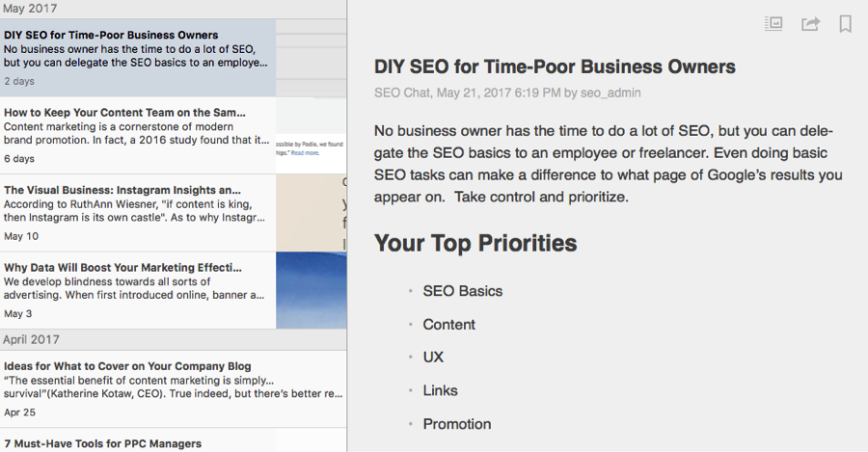This screenshot has width=868, height=452.
Task: Click SEO Basics bullet item
Action: 462,291
